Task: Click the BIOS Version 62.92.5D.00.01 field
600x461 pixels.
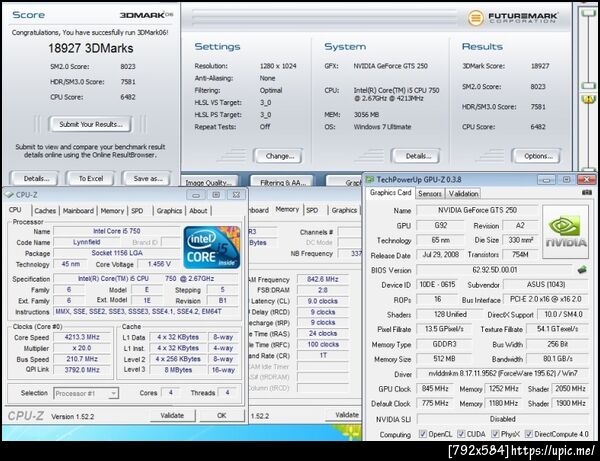Action: click(494, 270)
